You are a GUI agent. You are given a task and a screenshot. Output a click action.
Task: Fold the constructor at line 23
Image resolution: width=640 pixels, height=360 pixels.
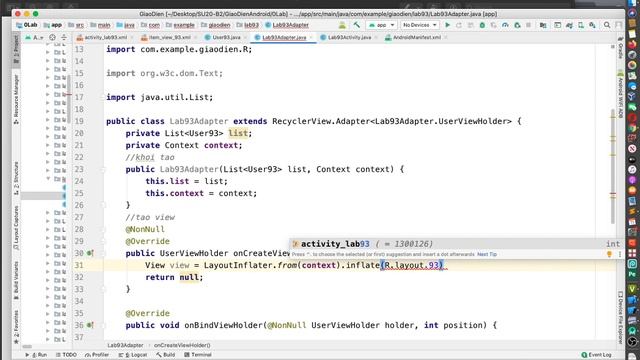[103, 169]
